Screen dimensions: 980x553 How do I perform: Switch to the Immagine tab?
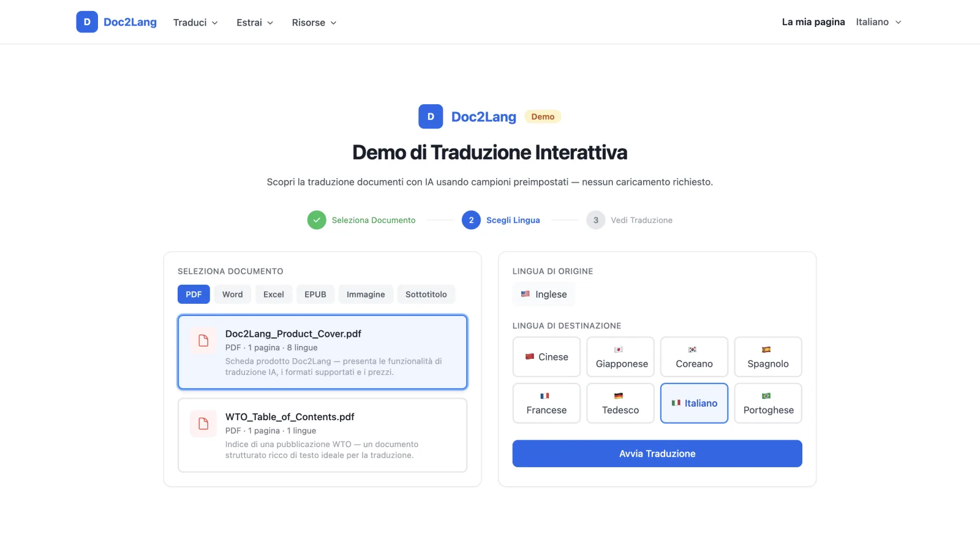(366, 295)
